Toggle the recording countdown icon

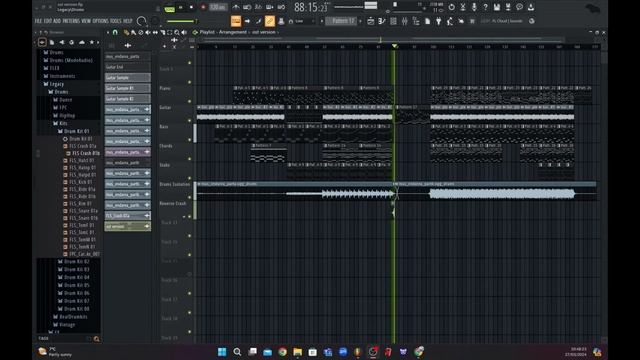[x=258, y=7]
